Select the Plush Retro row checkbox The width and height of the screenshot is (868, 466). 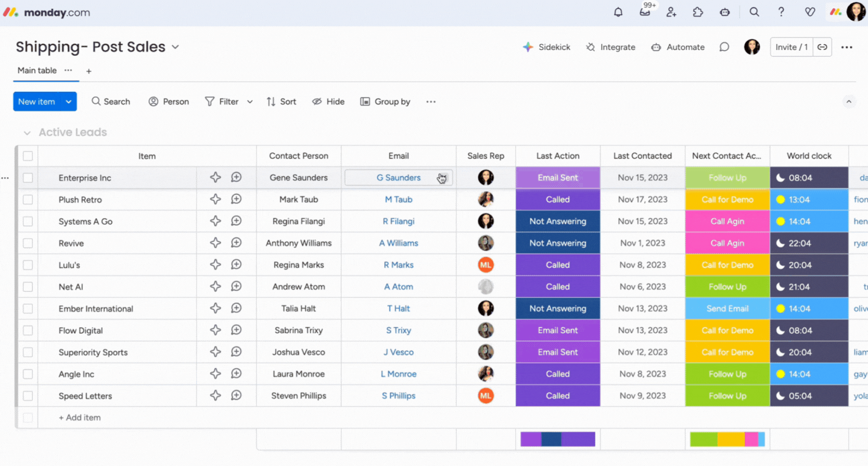pyautogui.click(x=28, y=200)
